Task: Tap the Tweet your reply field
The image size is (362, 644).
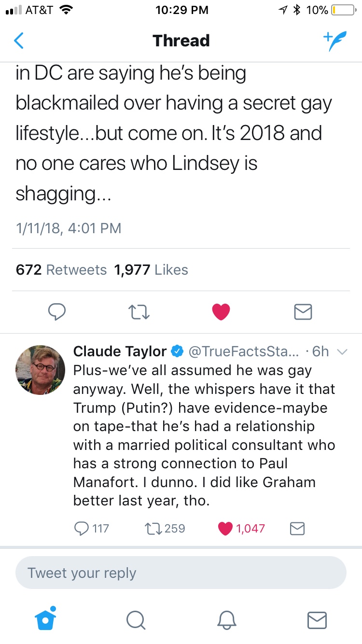Action: pos(181,573)
